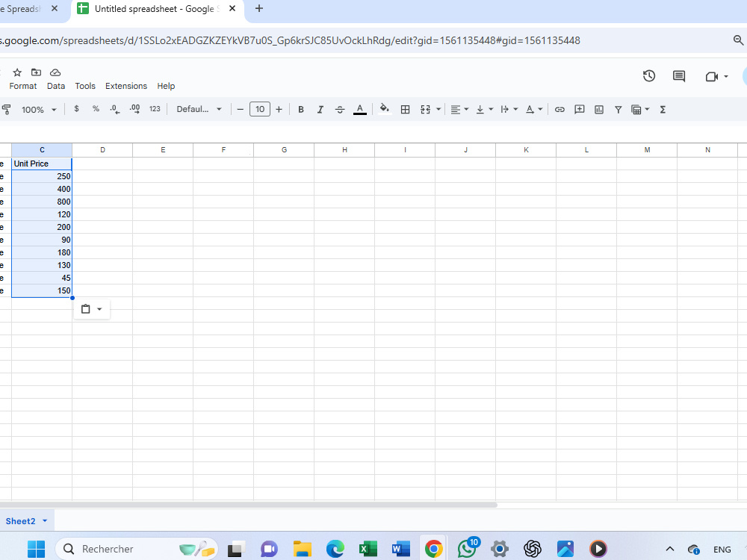Open the Help menu
The width and height of the screenshot is (747, 560).
[166, 86]
